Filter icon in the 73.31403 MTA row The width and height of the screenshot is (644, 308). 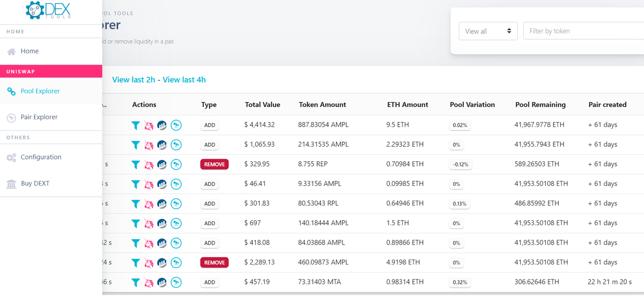(x=136, y=282)
